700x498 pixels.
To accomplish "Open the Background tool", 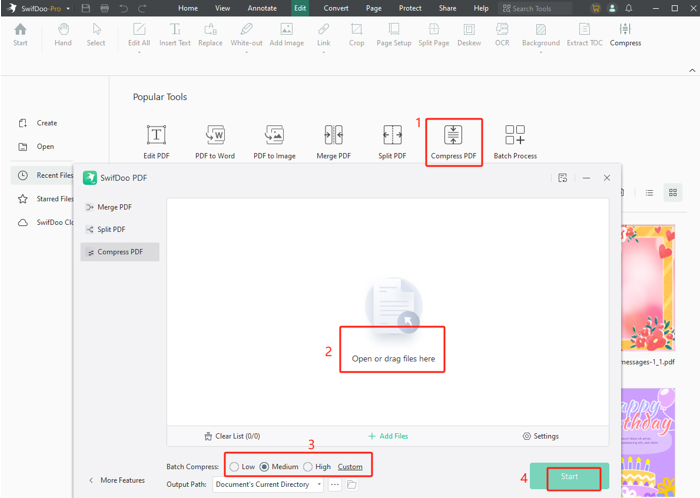I will 541,35.
